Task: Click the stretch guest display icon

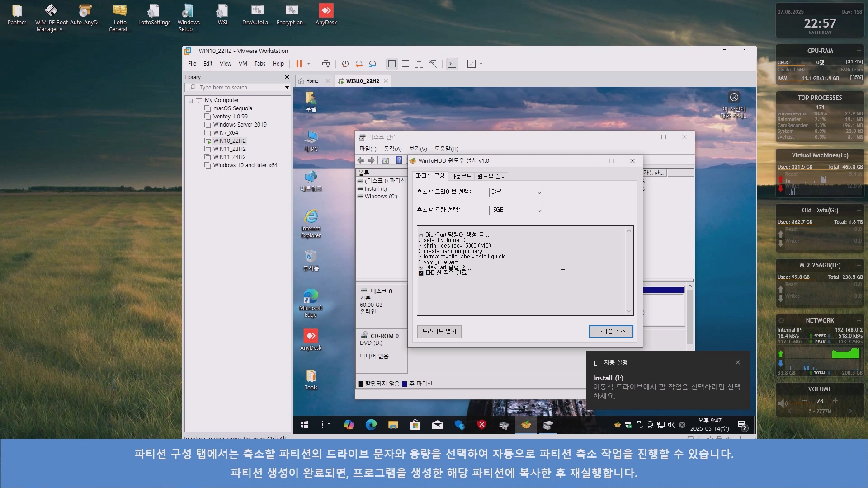Action: point(472,64)
